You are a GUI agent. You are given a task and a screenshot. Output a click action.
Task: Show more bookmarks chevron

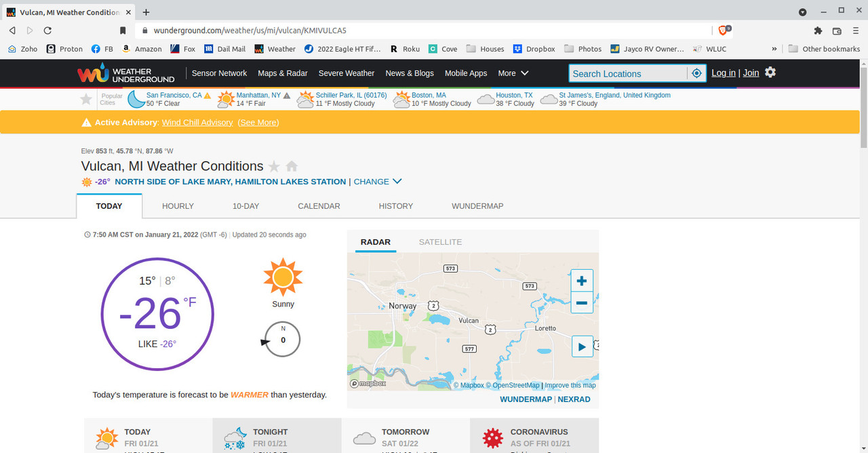(x=774, y=49)
